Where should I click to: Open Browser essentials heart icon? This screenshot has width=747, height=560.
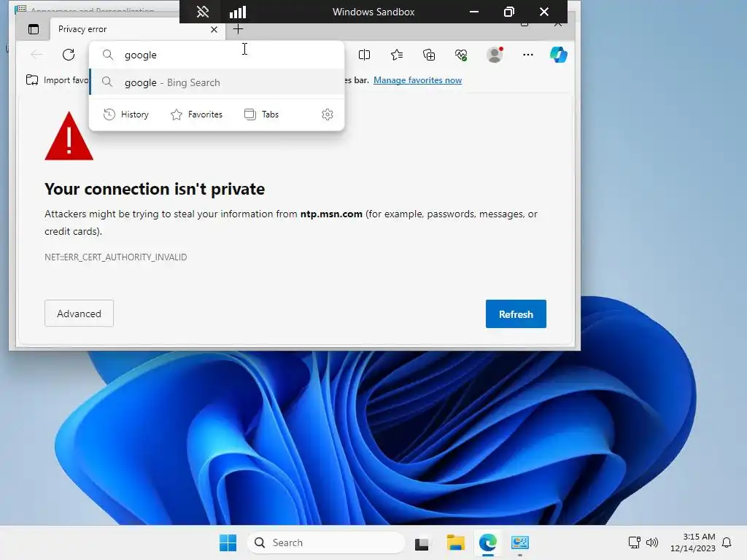click(x=461, y=55)
